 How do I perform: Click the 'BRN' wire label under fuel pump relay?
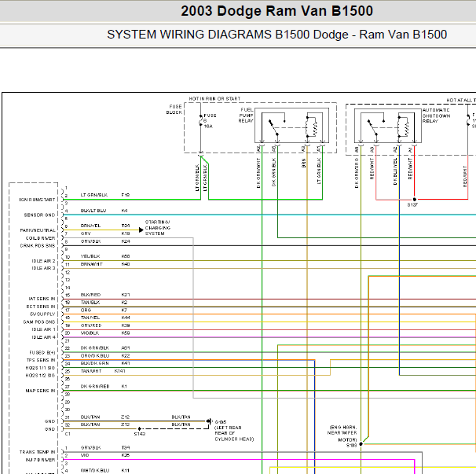point(303,164)
